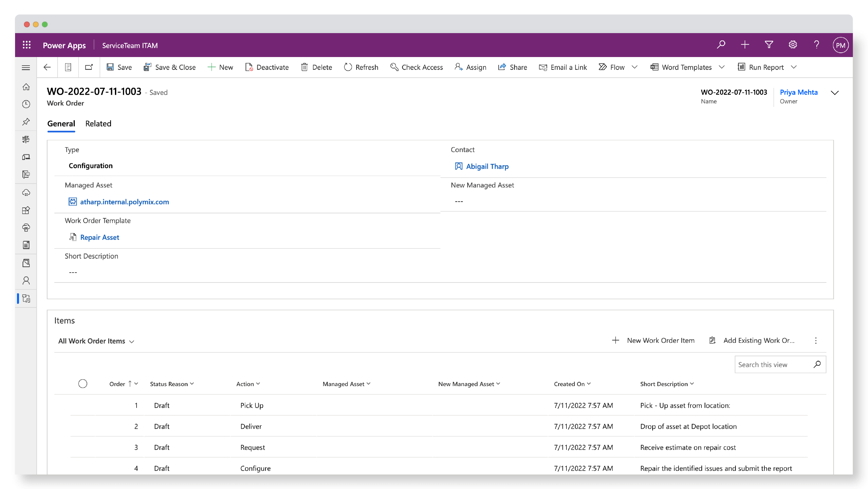The height and width of the screenshot is (489, 868).
Task: Open the advanced find filter icon
Action: click(x=769, y=45)
